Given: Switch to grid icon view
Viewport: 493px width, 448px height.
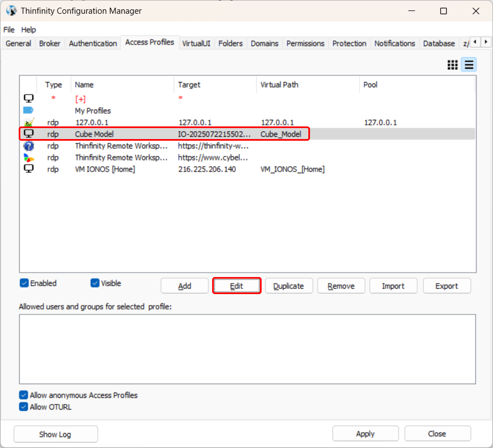Looking at the screenshot, I should pyautogui.click(x=453, y=65).
